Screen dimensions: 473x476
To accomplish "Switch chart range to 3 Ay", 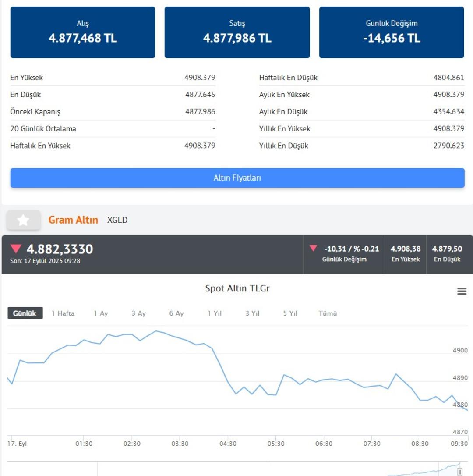I will click(x=139, y=313).
